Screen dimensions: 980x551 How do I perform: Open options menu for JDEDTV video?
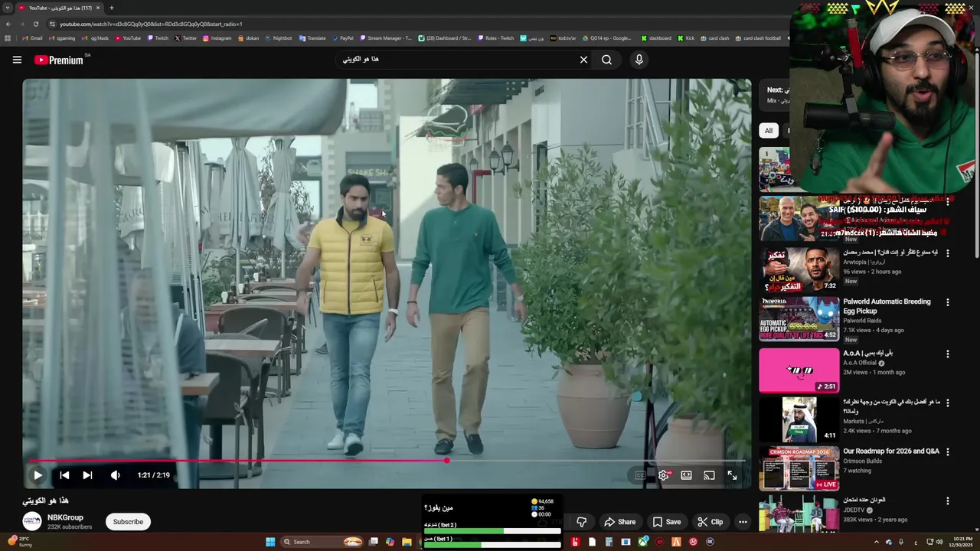click(x=948, y=502)
